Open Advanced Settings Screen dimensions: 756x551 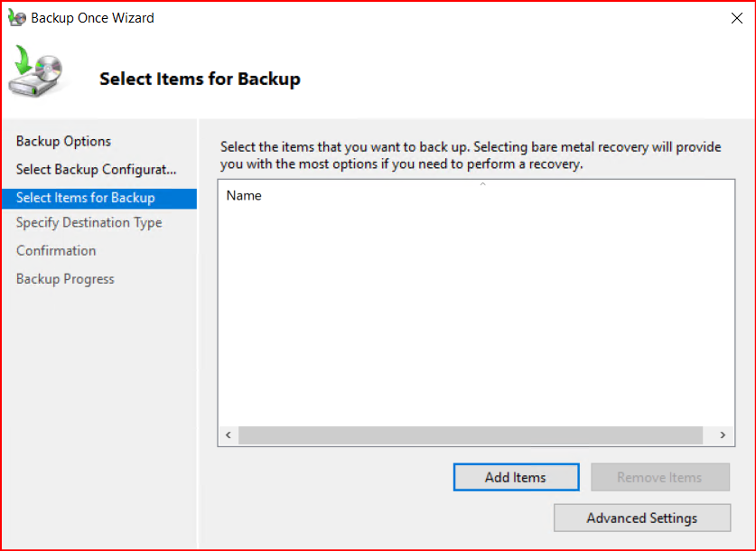[641, 518]
